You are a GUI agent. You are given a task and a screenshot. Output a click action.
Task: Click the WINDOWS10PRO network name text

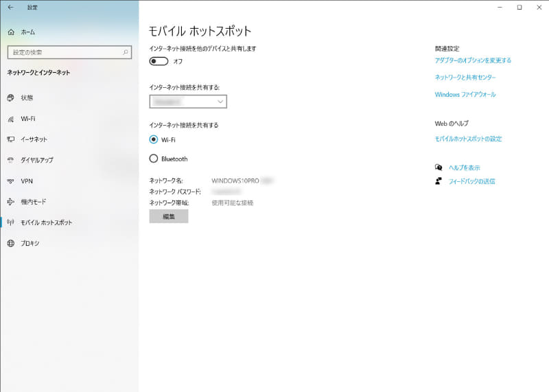(x=235, y=181)
